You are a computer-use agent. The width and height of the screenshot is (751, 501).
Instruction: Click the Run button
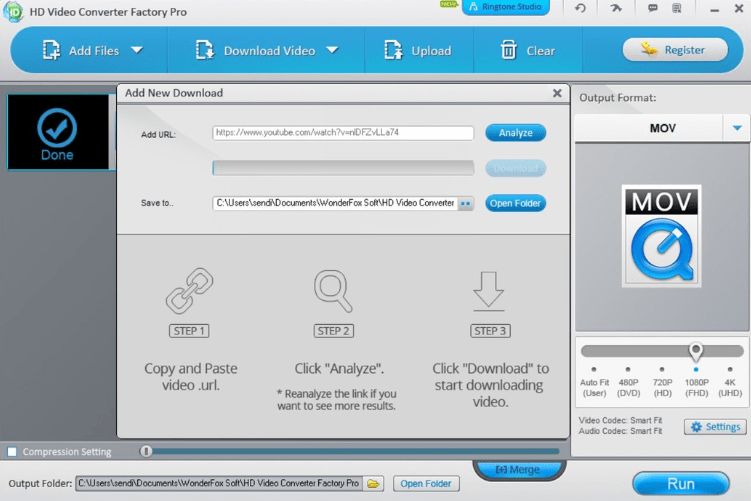coord(681,484)
